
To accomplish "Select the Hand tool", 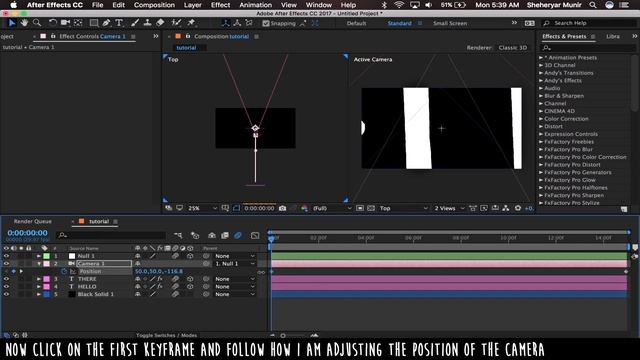I will point(24,23).
